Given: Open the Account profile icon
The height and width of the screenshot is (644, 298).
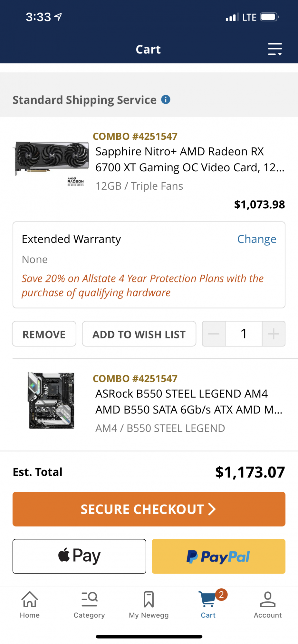Looking at the screenshot, I should [268, 605].
